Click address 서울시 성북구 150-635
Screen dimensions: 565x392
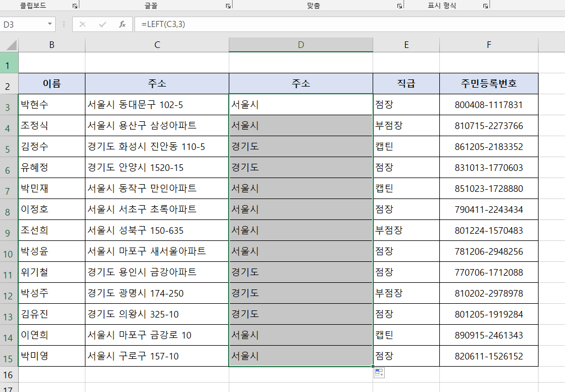157,230
